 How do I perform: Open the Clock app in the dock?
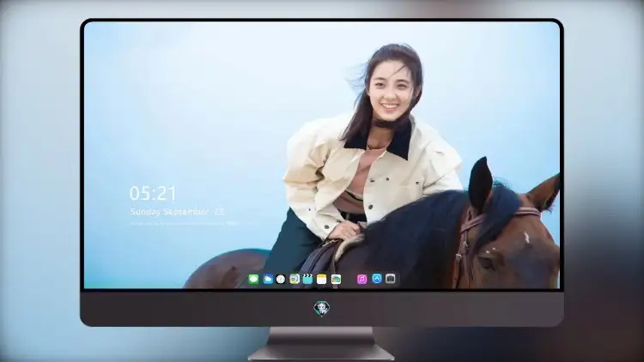click(x=281, y=279)
